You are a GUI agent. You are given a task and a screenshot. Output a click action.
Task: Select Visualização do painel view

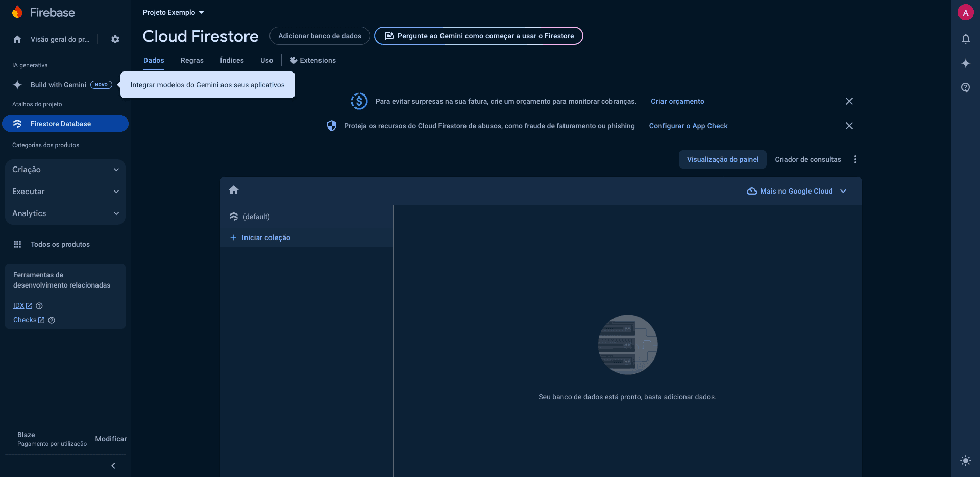(723, 159)
